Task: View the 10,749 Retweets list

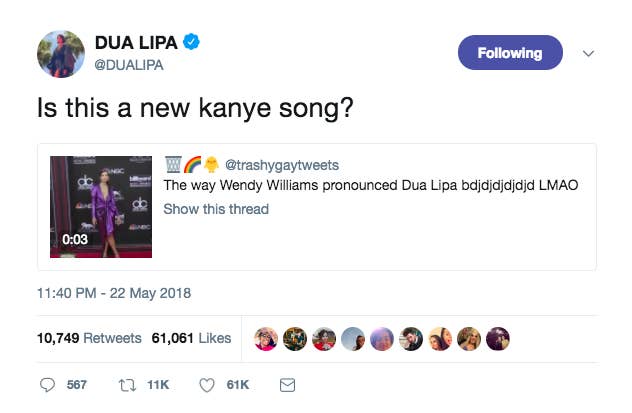Action: 89,338
